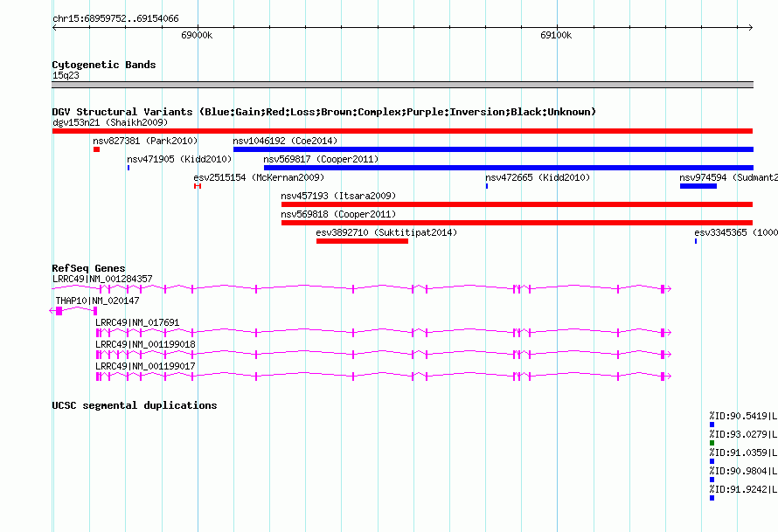The image size is (778, 532).
Task: Click the %ID:93.0279 label text
Action: (x=743, y=434)
